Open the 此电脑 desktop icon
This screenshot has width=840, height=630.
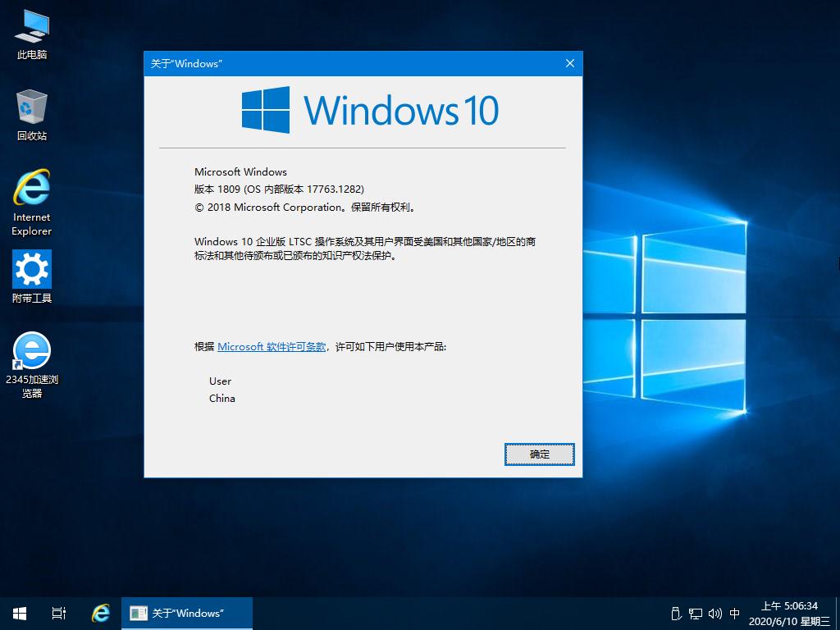pyautogui.click(x=32, y=34)
